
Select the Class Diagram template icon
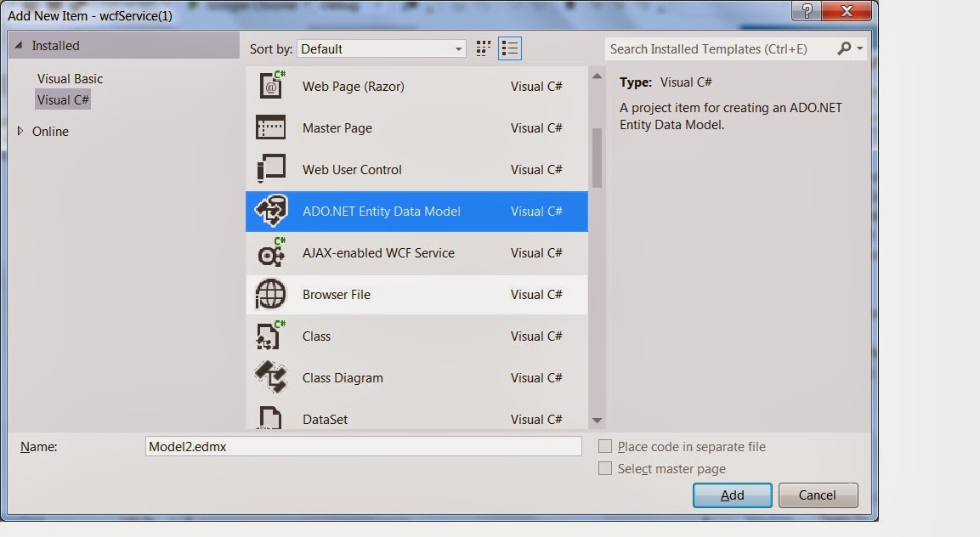point(271,377)
